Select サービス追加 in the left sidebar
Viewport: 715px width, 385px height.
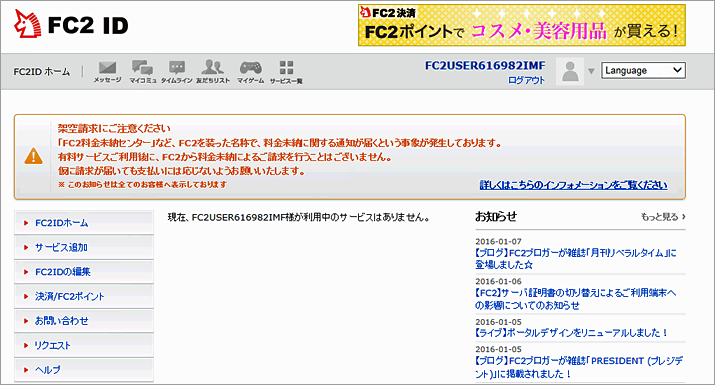point(84,248)
